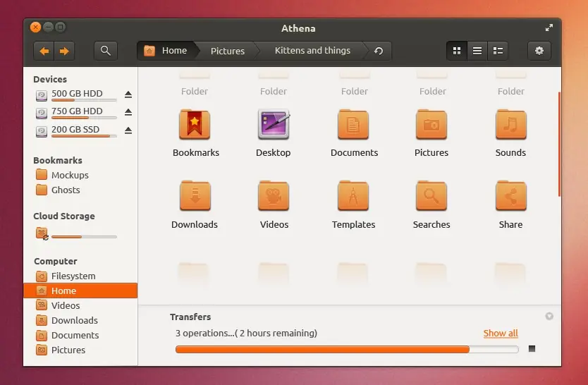
Task: Switch to compact details view
Action: [x=498, y=51]
